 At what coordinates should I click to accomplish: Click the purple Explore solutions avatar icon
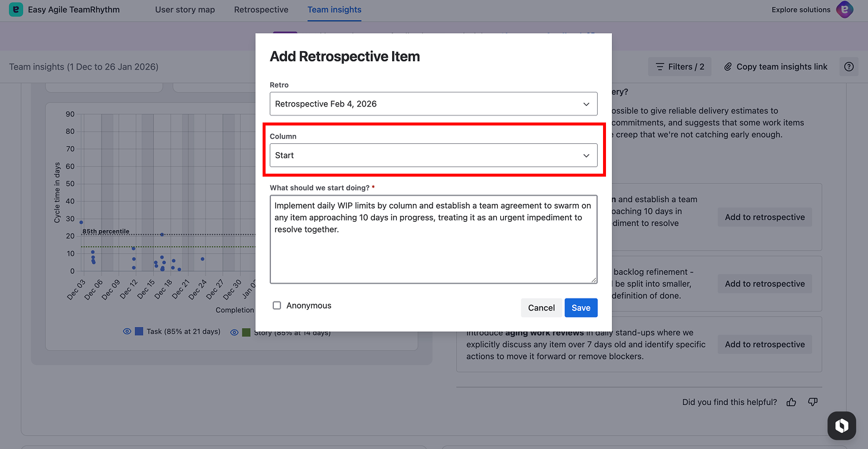coord(844,10)
